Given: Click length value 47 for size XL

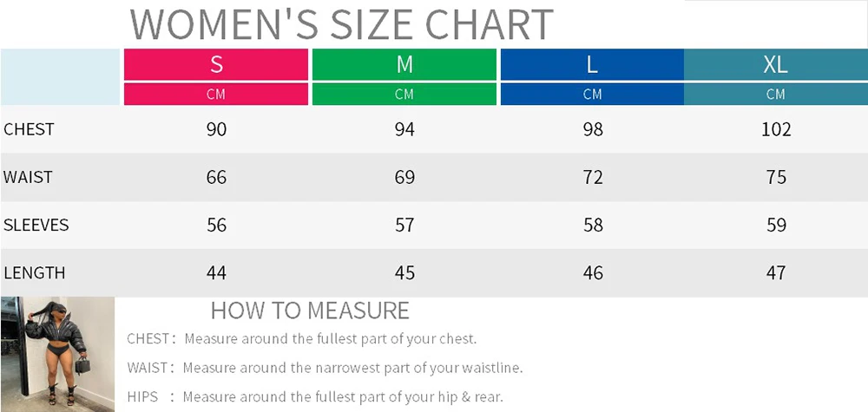Looking at the screenshot, I should pyautogui.click(x=776, y=272).
